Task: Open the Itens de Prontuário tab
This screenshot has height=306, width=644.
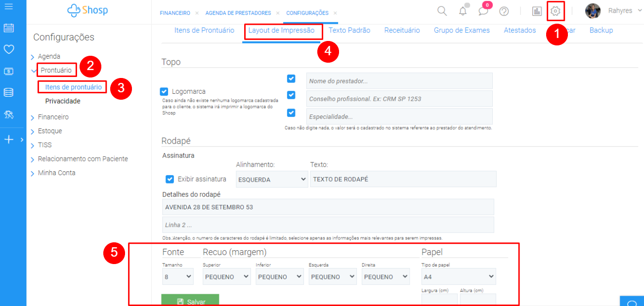Action: tap(204, 30)
